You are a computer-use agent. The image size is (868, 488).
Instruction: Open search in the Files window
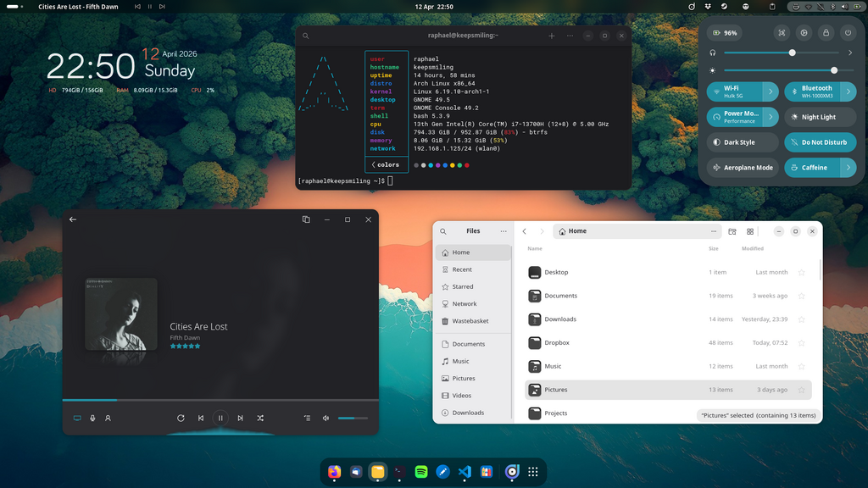[443, 231]
